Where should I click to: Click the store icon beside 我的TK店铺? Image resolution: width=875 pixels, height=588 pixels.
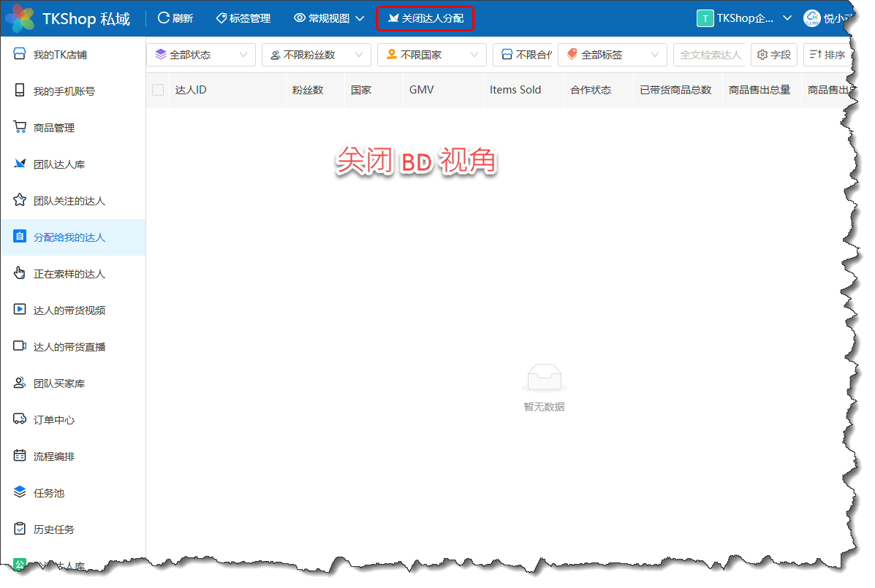coord(20,53)
